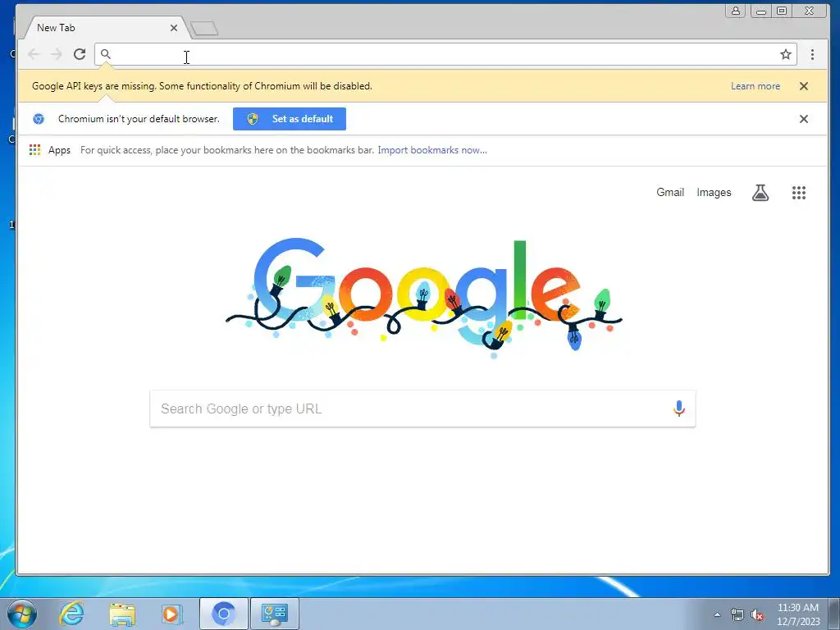This screenshot has height=630, width=840.
Task: Open a new tab with the blank tab button
Action: click(204, 29)
